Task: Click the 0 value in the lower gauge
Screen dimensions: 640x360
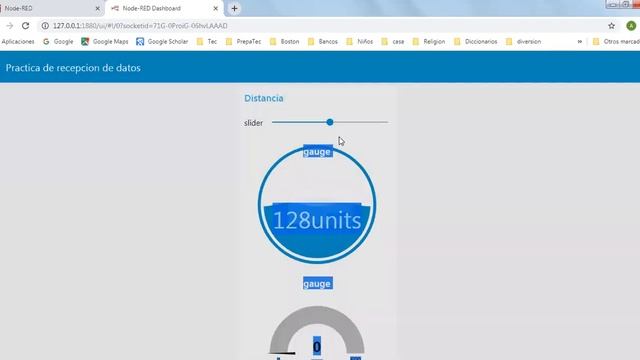Action: pyautogui.click(x=317, y=347)
